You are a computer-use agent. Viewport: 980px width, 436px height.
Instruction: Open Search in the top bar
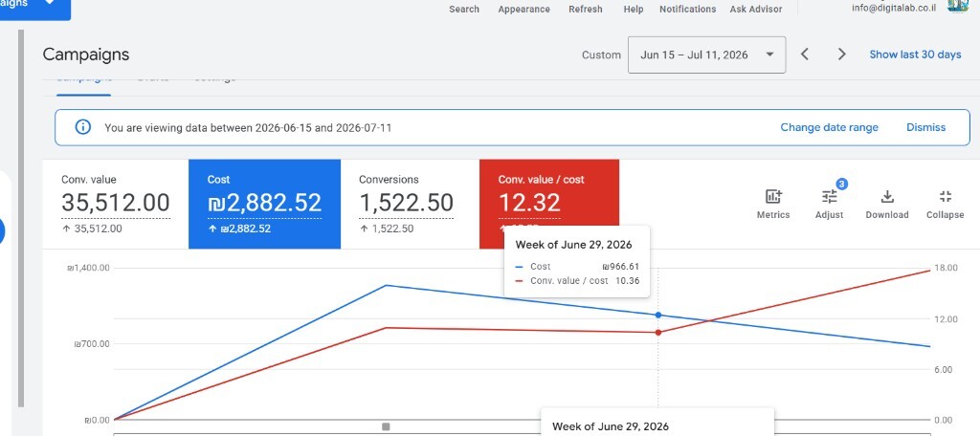coord(464,10)
